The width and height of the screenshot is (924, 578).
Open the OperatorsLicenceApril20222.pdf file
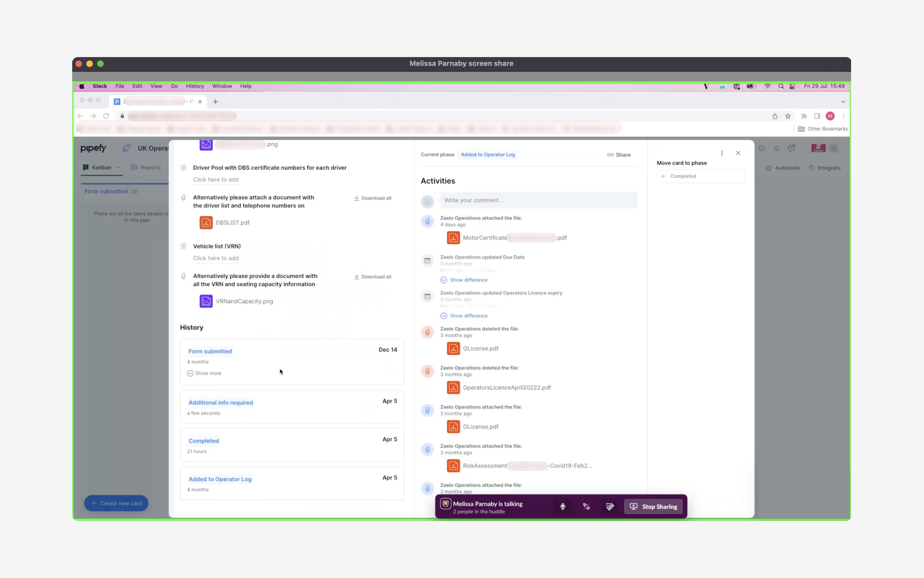[499, 388]
